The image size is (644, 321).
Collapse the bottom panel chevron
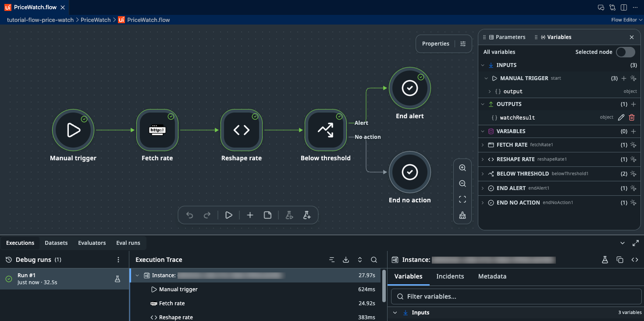click(x=623, y=243)
